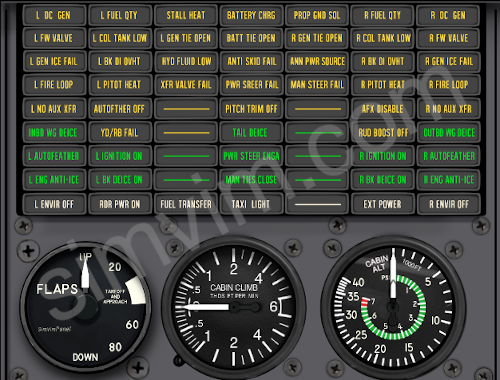Viewport: 500px width, 380px height.
Task: Click the AUTOFTHER OFF annunciator tile
Action: click(120, 109)
